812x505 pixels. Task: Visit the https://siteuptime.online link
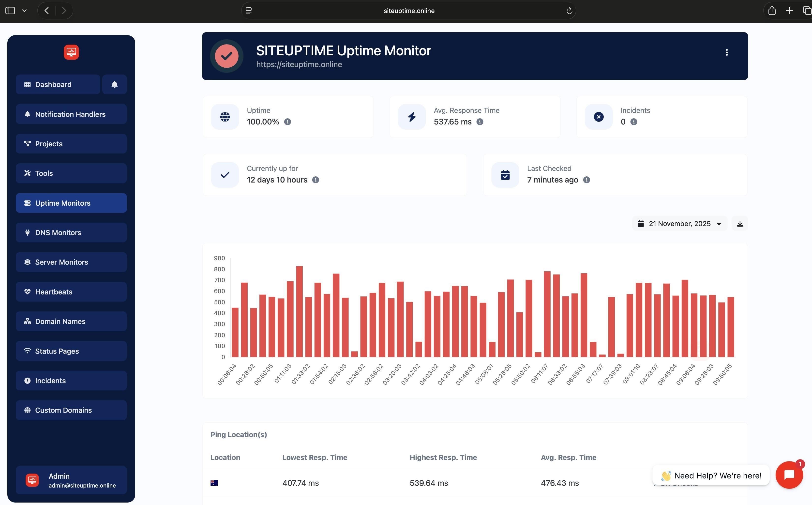(299, 64)
